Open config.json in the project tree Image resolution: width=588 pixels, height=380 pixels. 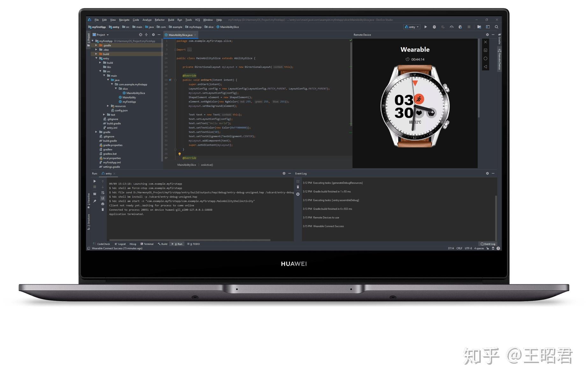(119, 111)
